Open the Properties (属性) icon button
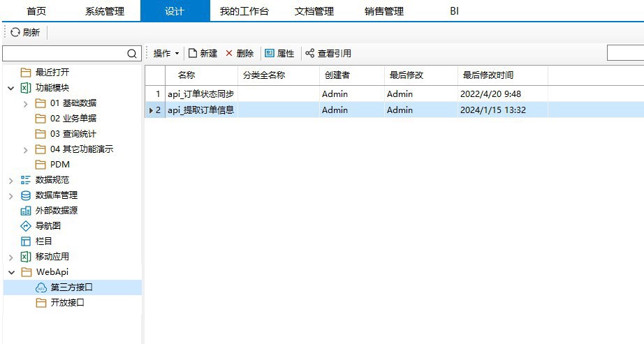The height and width of the screenshot is (344, 644). coord(270,54)
